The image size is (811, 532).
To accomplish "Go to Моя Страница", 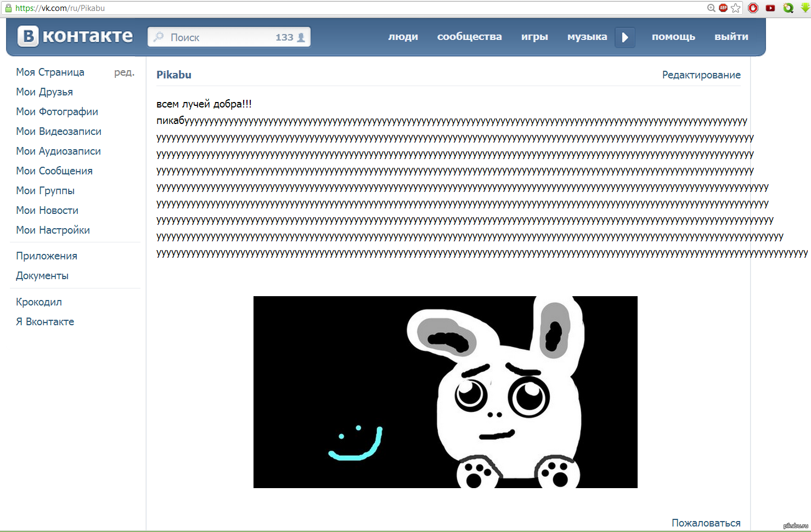I will tap(50, 72).
